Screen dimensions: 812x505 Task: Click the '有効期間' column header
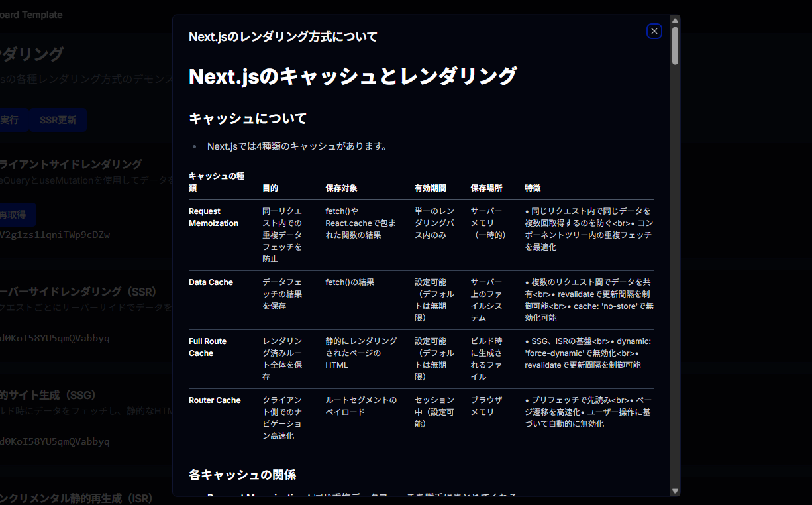point(431,188)
